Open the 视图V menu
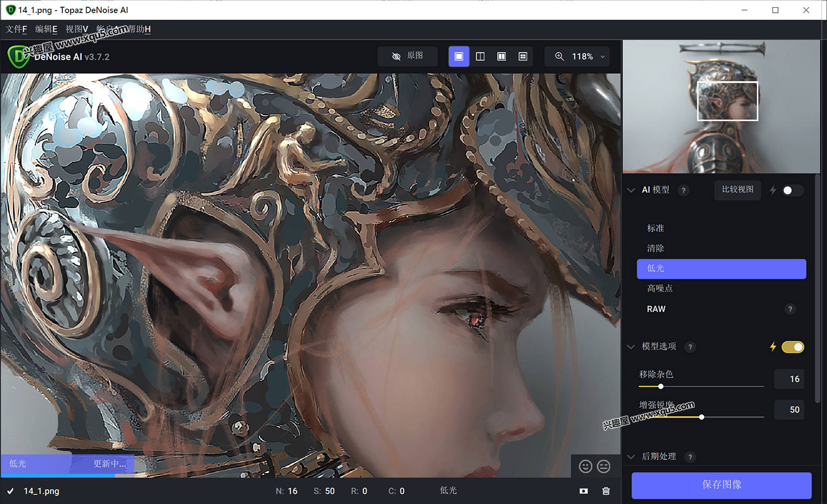827x504 pixels. (x=77, y=29)
